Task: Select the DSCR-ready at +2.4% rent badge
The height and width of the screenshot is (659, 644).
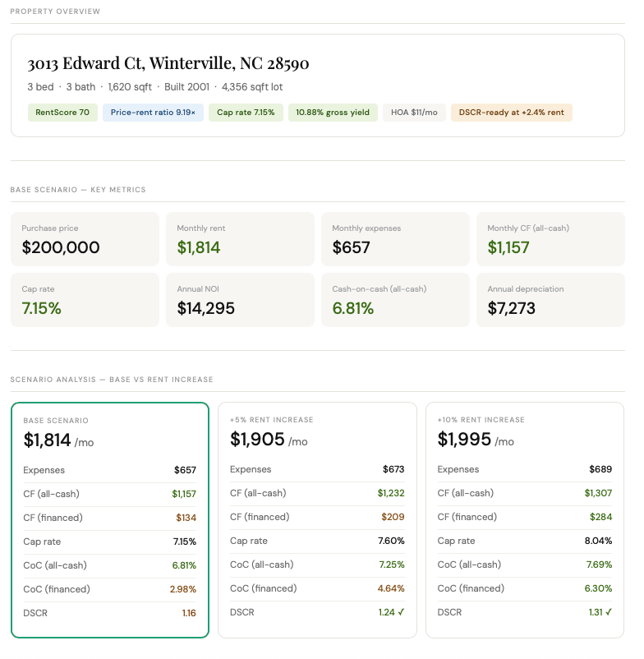Action: (511, 113)
